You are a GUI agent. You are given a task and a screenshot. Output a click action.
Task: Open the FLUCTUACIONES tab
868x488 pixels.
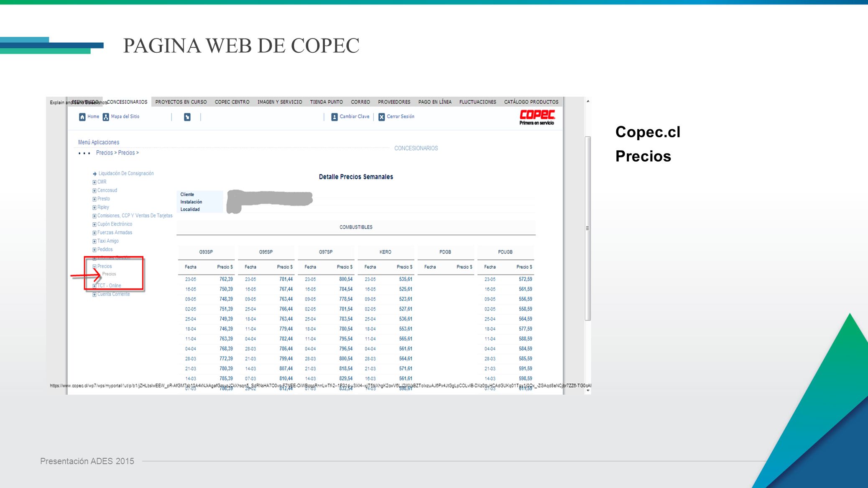pos(478,102)
